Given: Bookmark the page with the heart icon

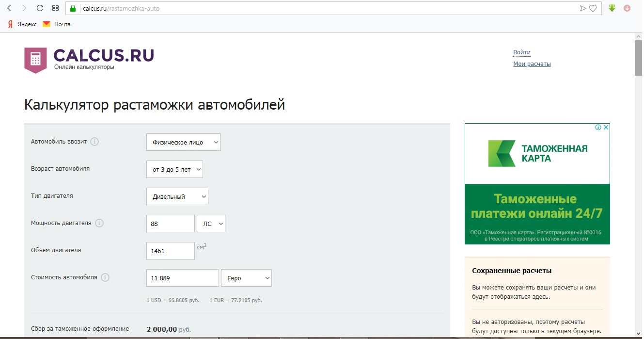Looking at the screenshot, I should pos(593,8).
